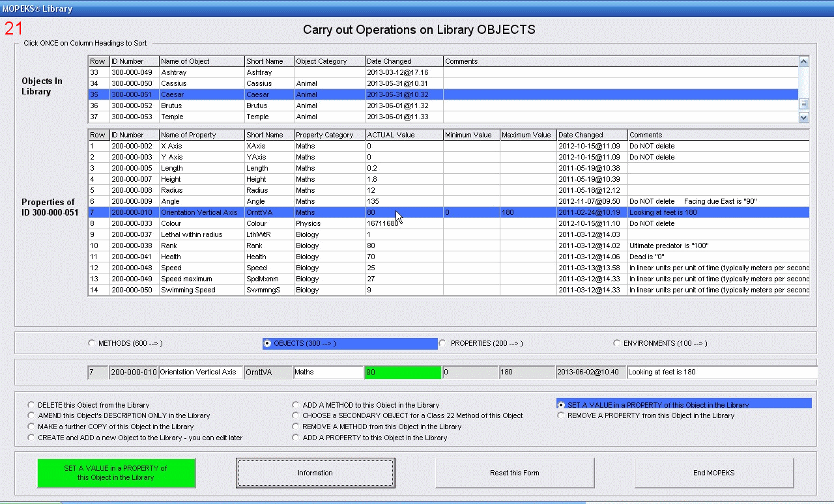Click the green SET A VALUE in a PROPERTY button

[x=116, y=473]
